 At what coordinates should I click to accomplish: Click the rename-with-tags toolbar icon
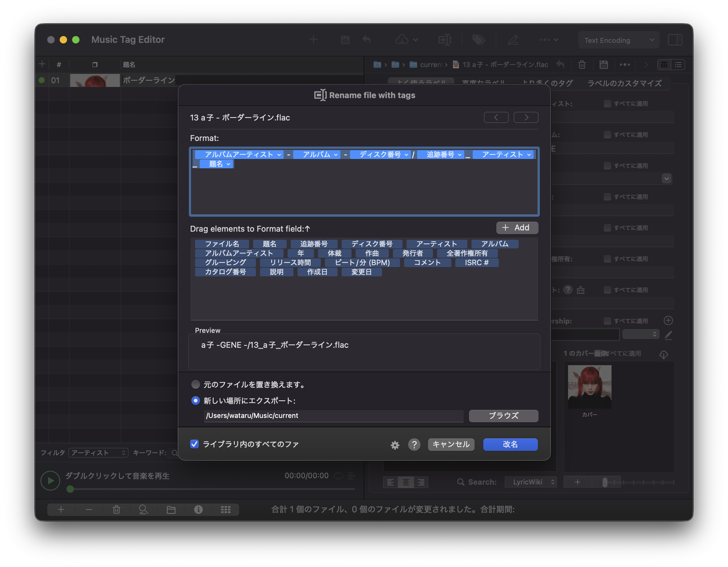point(444,40)
